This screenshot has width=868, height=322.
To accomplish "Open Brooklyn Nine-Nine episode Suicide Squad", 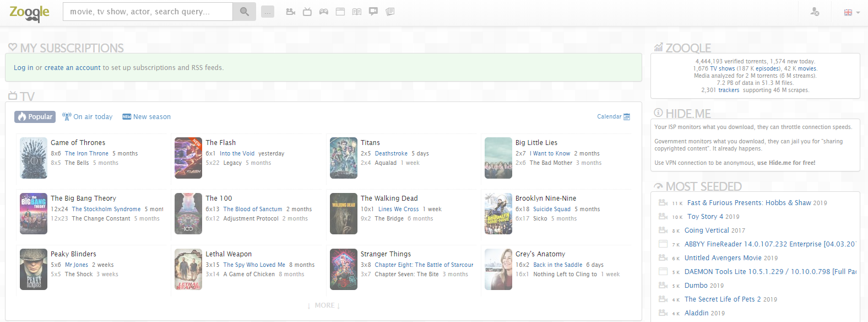I will coord(552,210).
